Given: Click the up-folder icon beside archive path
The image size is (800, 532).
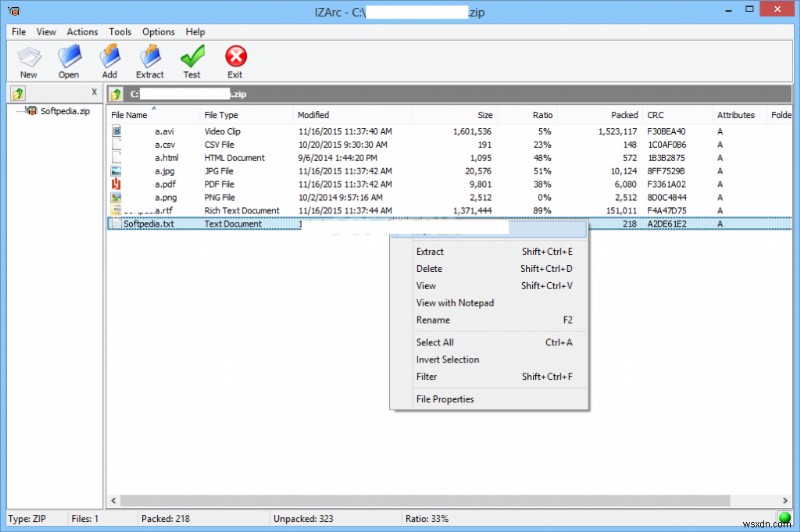Looking at the screenshot, I should [116, 94].
